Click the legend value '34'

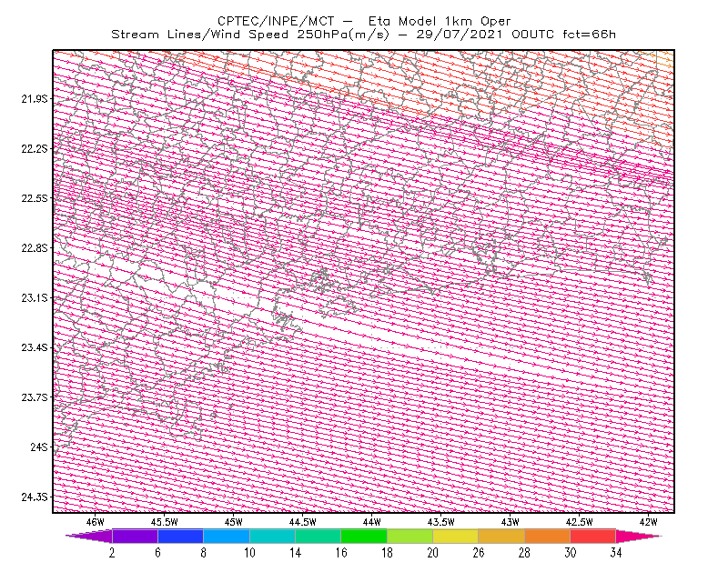tap(616, 553)
